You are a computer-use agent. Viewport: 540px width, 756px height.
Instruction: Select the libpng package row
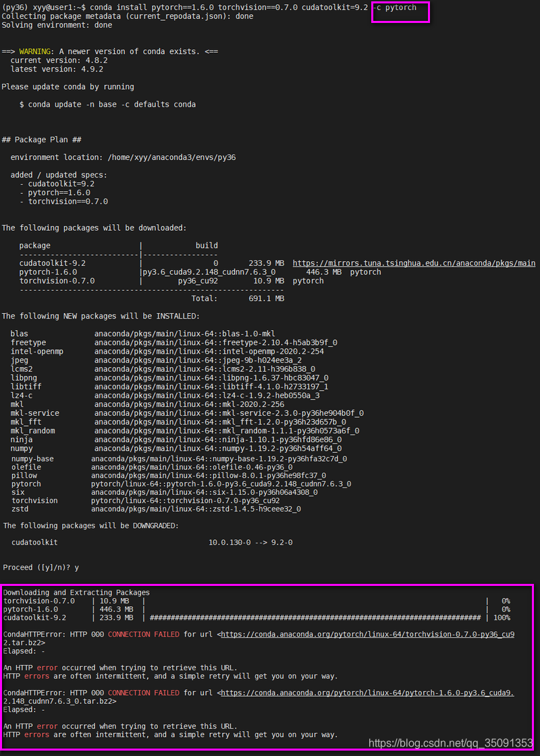click(x=169, y=377)
